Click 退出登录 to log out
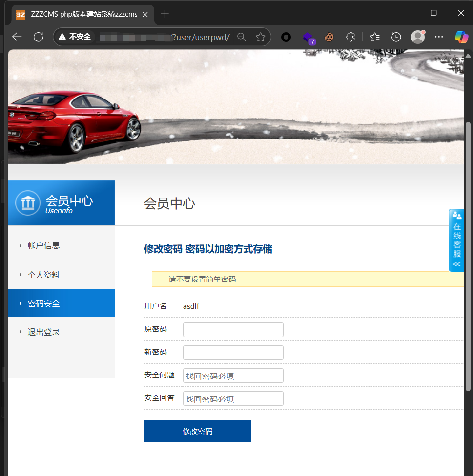The height and width of the screenshot is (476, 473). 44,332
